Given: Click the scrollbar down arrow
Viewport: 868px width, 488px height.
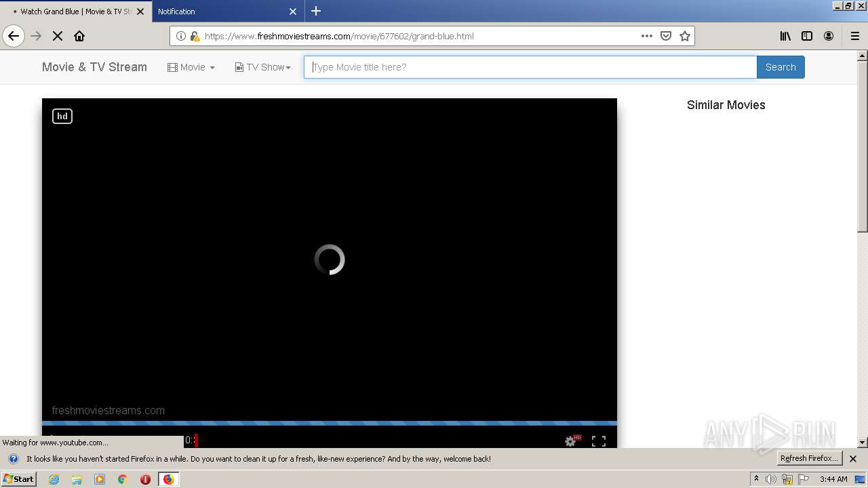Looking at the screenshot, I should 863,443.
